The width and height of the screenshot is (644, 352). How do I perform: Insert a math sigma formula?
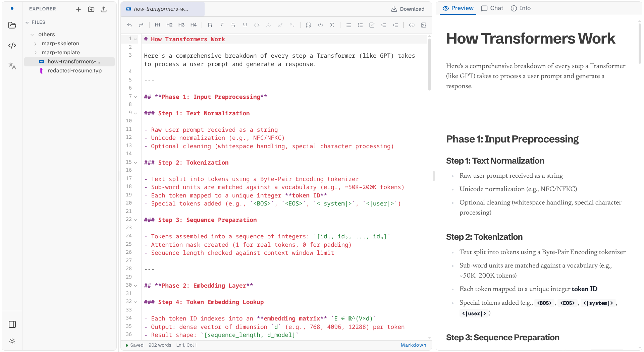pyautogui.click(x=332, y=25)
